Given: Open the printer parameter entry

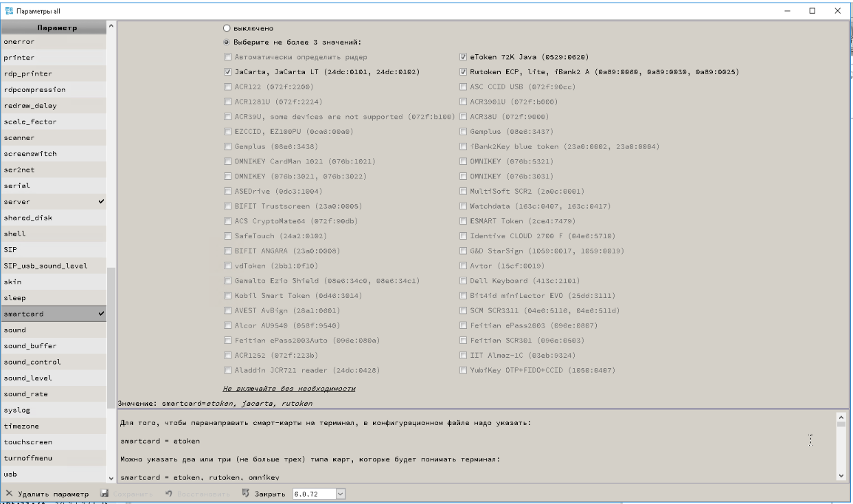Looking at the screenshot, I should (19, 58).
